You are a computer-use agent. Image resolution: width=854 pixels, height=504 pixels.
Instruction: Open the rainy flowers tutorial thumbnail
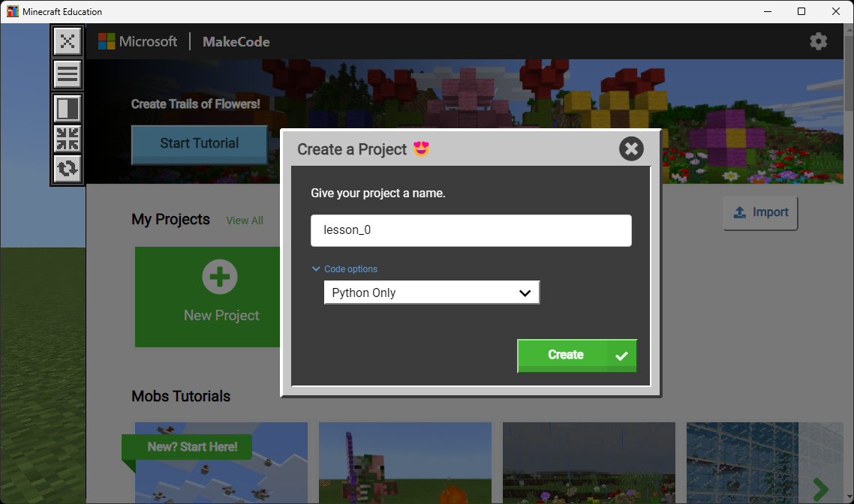[x=589, y=463]
